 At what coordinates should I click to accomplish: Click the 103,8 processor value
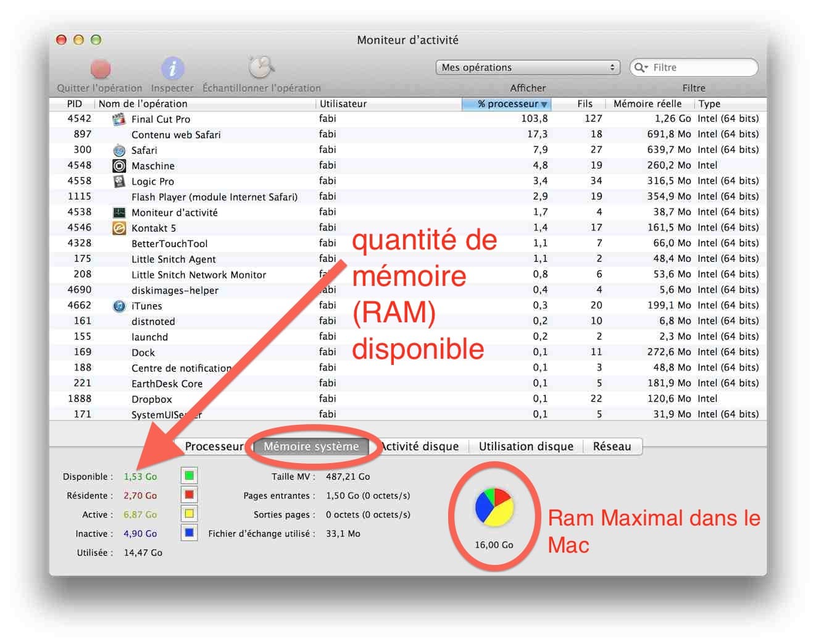click(x=535, y=119)
